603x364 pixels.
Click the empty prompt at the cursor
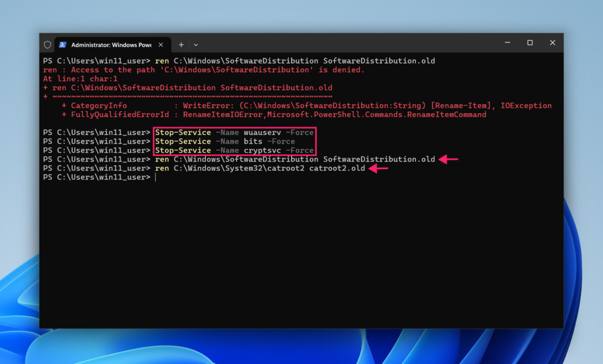click(155, 177)
